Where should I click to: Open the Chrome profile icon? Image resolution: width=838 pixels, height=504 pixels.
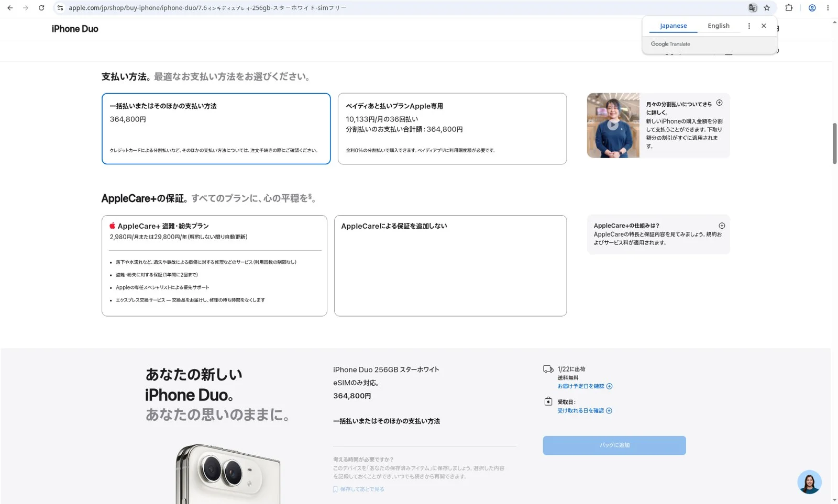coord(812,8)
